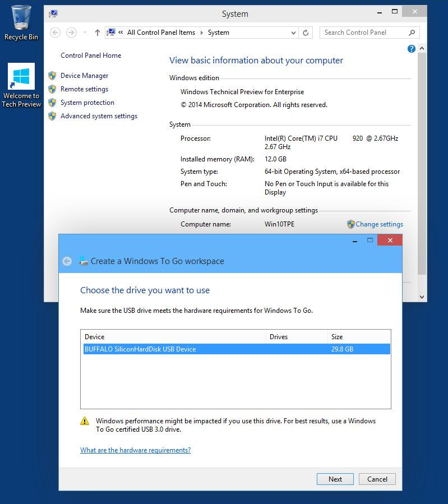Click the System protection shield icon
This screenshot has width=448, height=504.
point(52,103)
